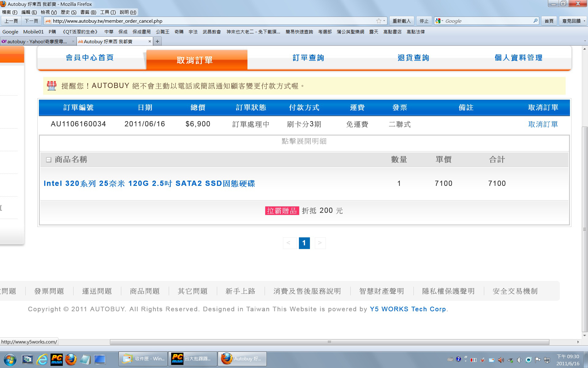The width and height of the screenshot is (588, 368).
Task: Open the network tray icon
Action: point(547,360)
